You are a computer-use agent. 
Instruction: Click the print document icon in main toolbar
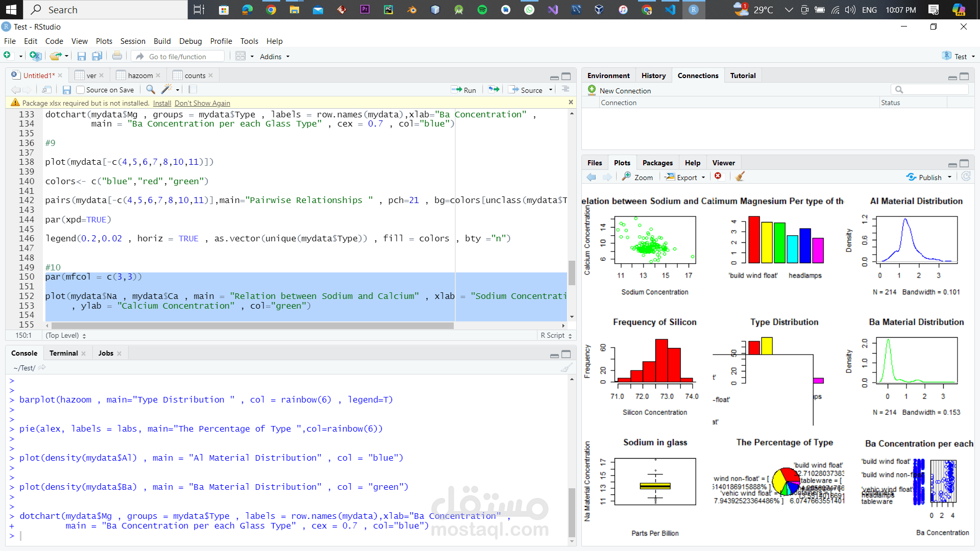click(x=117, y=56)
